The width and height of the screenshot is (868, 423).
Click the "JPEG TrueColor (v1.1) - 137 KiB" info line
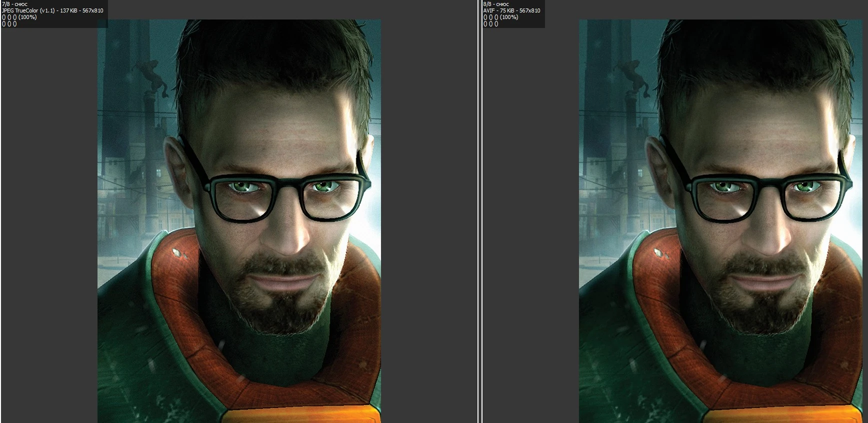tap(52, 10)
